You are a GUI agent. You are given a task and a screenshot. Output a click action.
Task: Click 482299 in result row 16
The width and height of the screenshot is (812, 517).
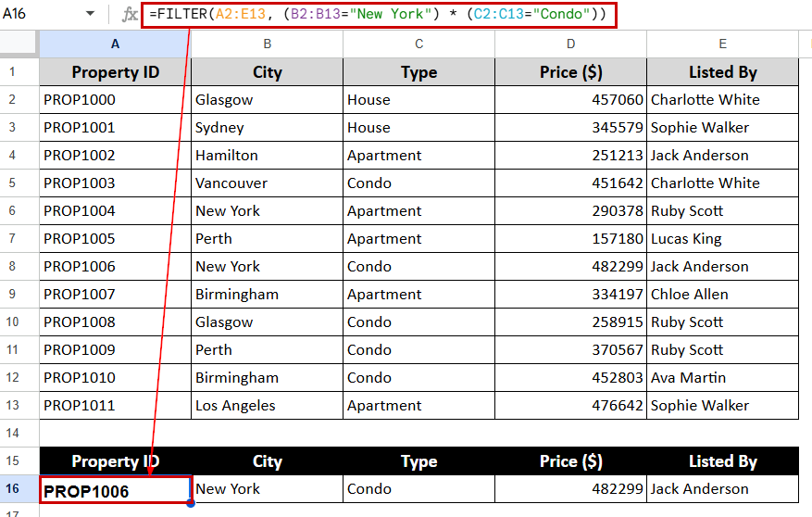[x=570, y=488]
